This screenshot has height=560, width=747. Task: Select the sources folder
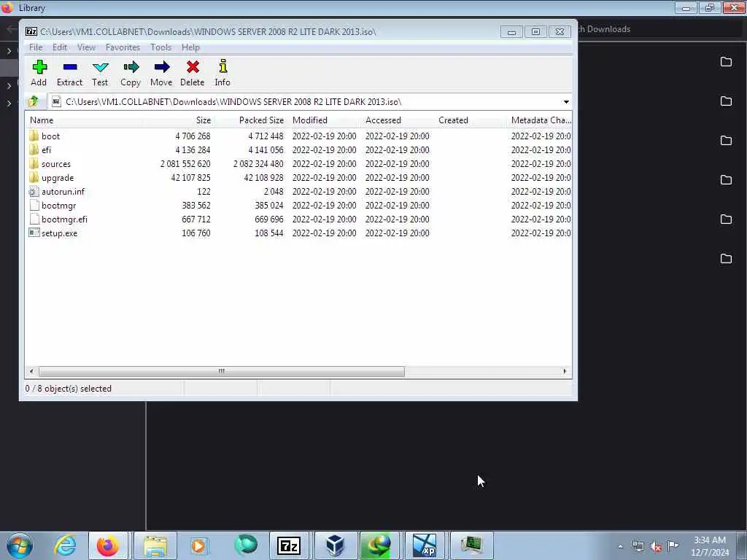(55, 164)
